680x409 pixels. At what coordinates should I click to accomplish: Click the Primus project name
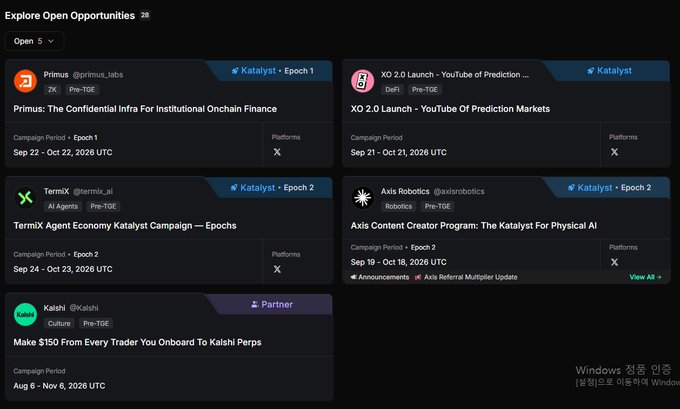[56, 75]
